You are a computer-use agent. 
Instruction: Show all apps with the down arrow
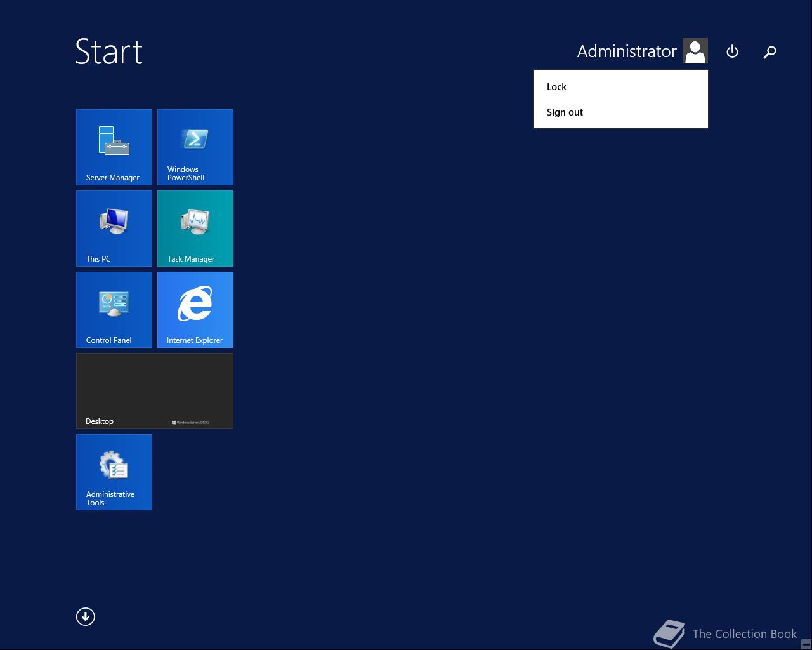tap(86, 616)
